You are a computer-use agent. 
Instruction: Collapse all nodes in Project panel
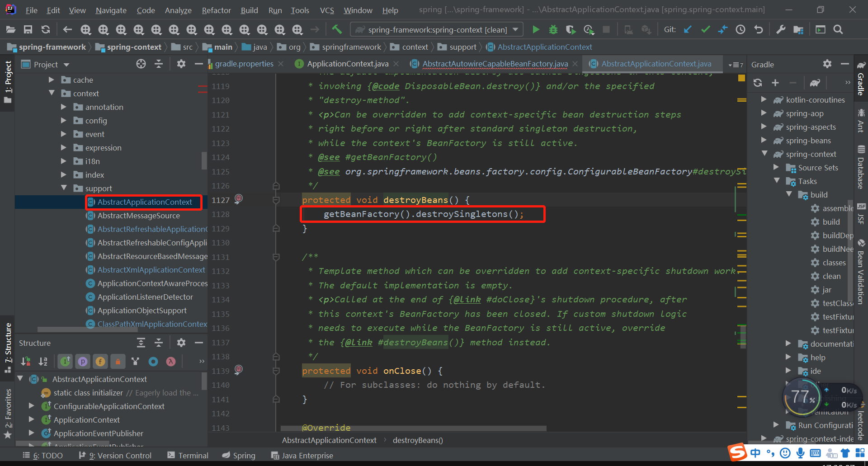click(x=159, y=64)
